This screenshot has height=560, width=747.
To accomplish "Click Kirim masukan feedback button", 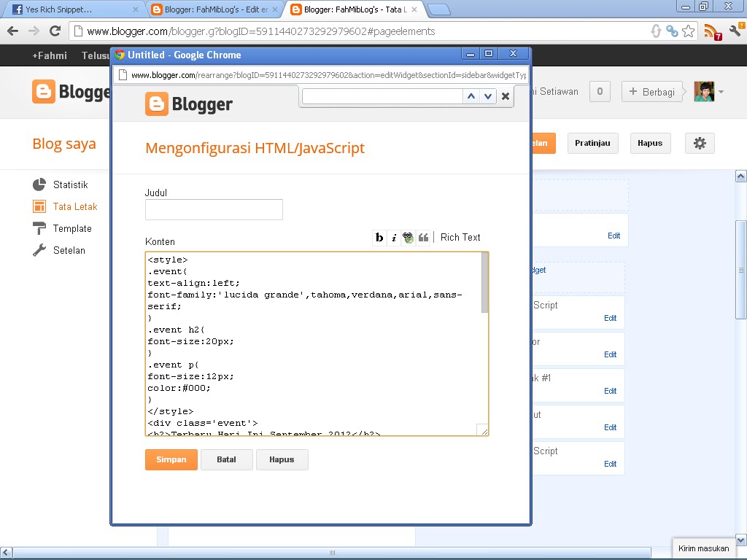I will (x=703, y=548).
